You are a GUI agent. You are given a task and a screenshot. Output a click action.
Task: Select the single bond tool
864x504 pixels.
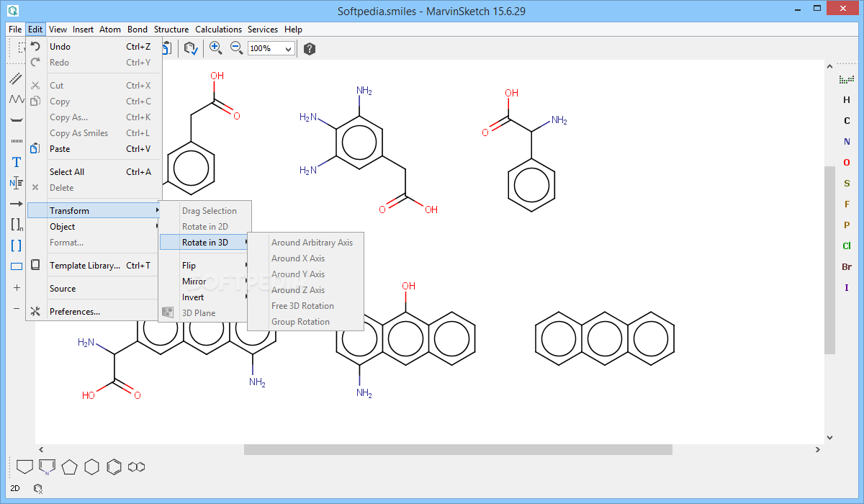click(x=17, y=78)
